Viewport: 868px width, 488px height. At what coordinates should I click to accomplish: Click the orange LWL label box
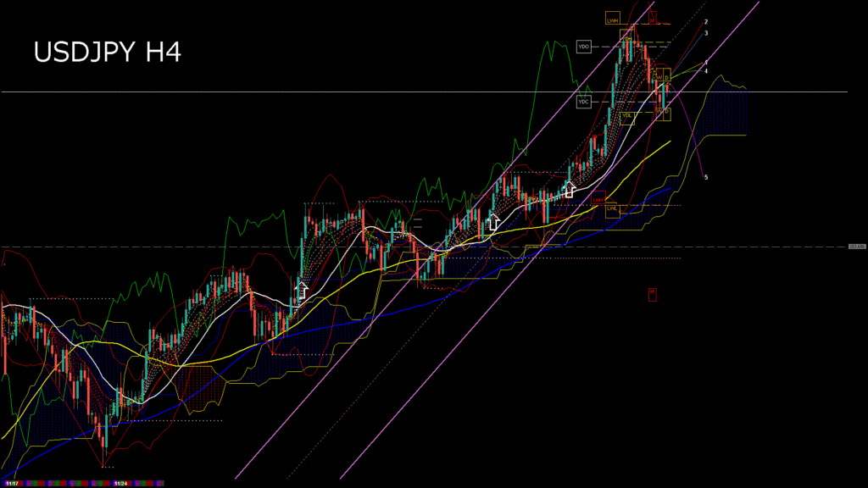pyautogui.click(x=612, y=208)
